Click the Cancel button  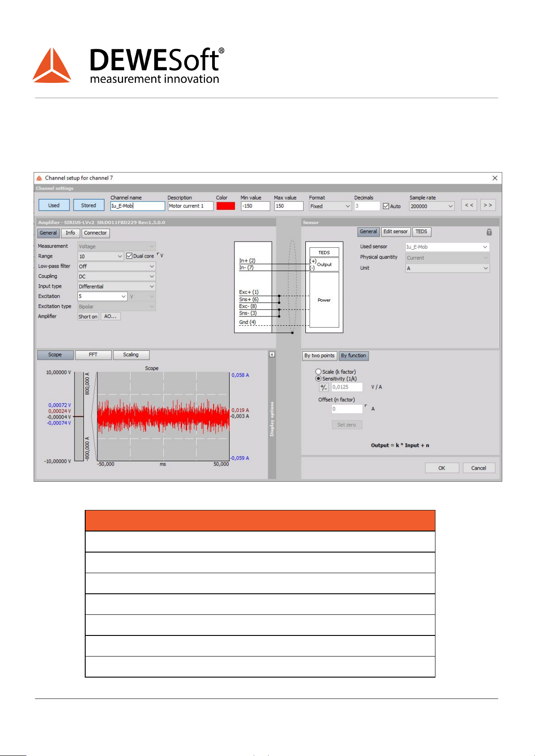(479, 468)
